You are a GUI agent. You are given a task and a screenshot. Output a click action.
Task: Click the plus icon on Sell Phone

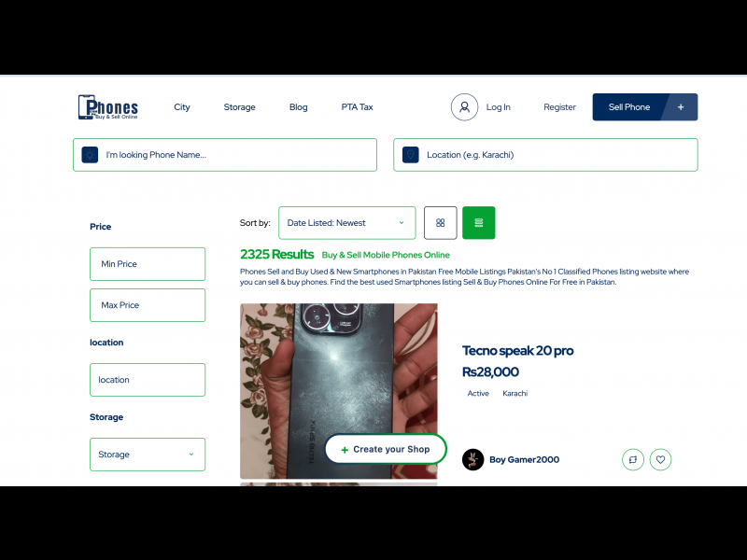(x=681, y=107)
